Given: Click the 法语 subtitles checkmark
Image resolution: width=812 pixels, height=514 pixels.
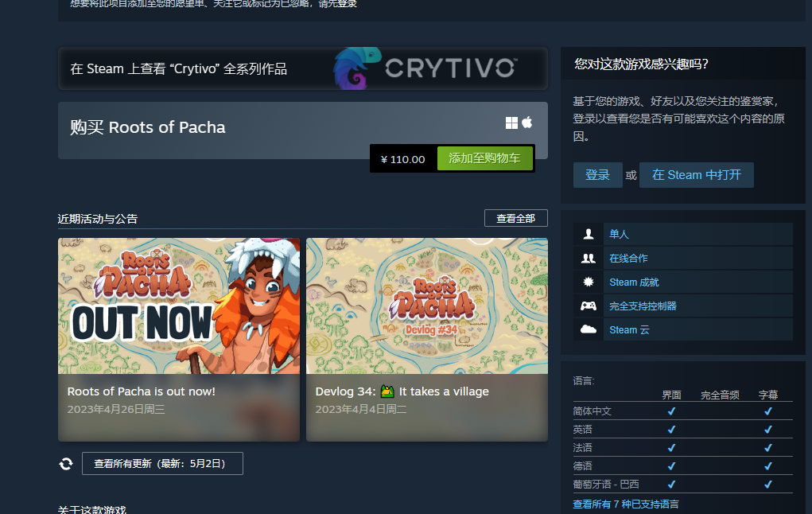Looking at the screenshot, I should [x=768, y=447].
